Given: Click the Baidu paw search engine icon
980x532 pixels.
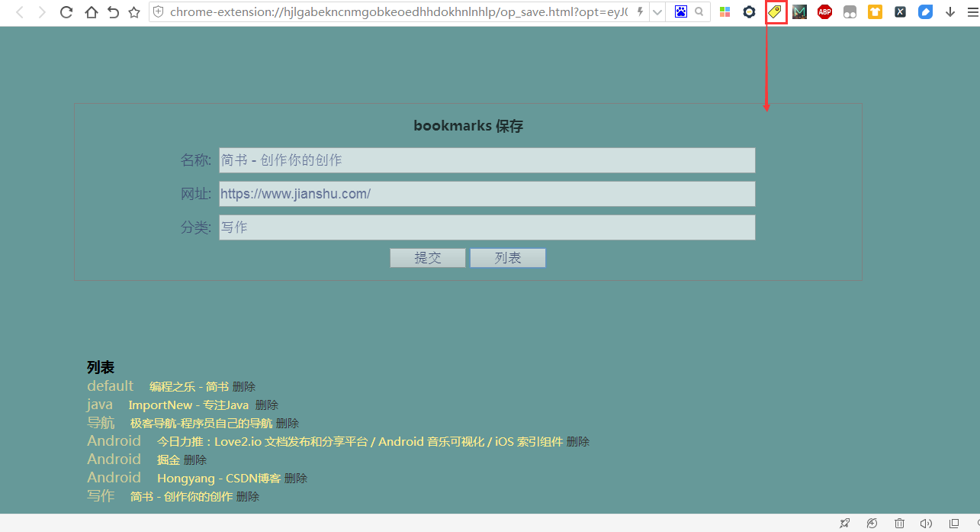Looking at the screenshot, I should click(x=681, y=12).
